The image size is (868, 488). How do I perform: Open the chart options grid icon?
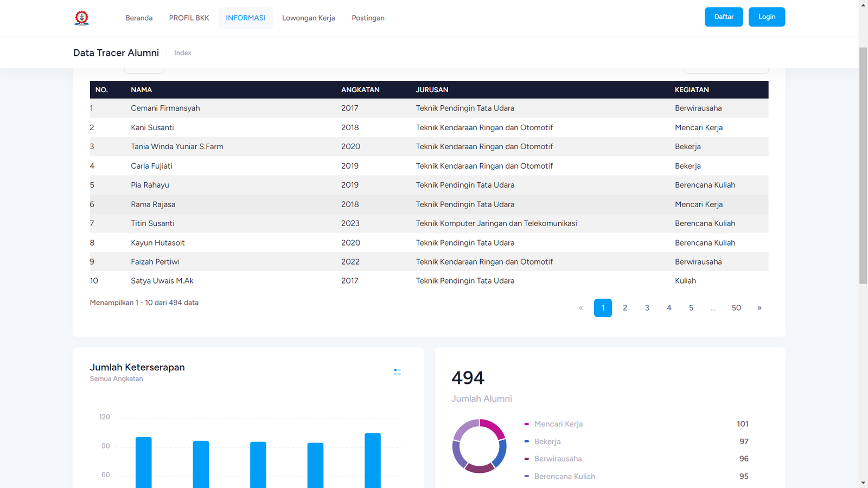click(397, 372)
